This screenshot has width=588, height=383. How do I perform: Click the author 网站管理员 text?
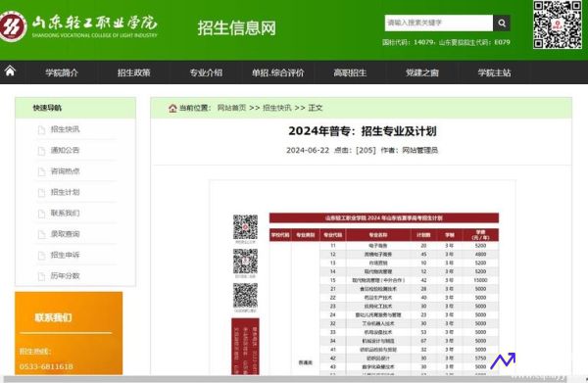(x=420, y=150)
